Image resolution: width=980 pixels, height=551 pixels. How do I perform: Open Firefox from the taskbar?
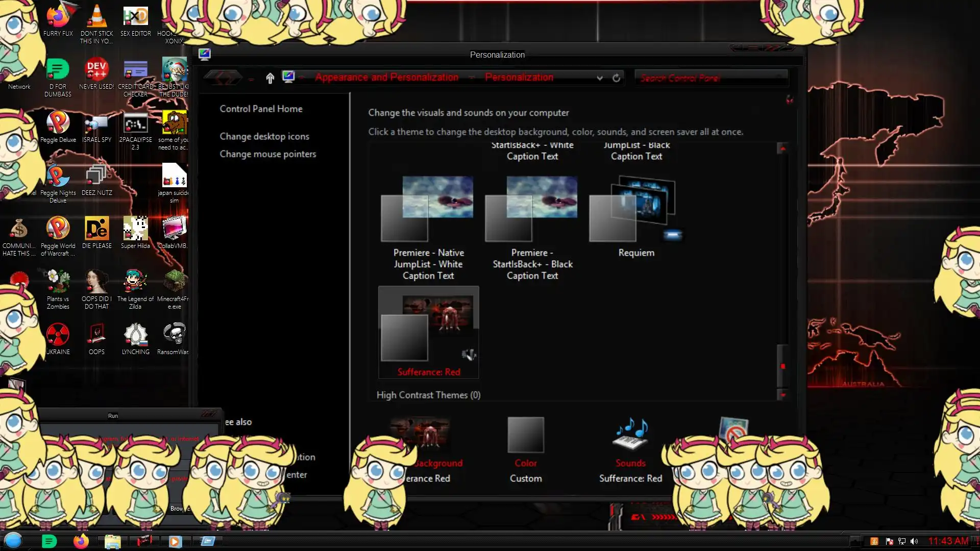coord(81,541)
